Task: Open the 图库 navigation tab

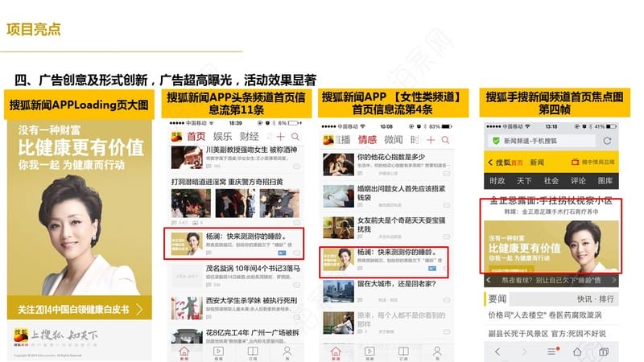Action: click(605, 180)
